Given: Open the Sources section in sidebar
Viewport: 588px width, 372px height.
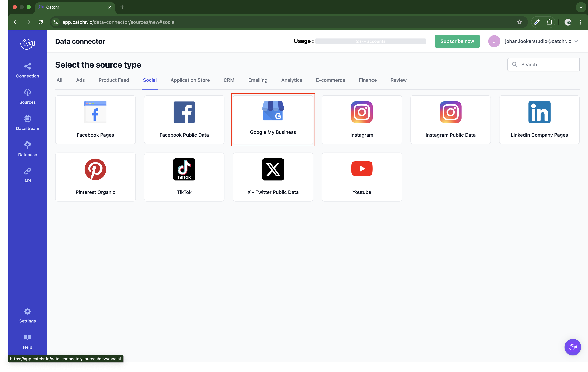Looking at the screenshot, I should pos(28,97).
